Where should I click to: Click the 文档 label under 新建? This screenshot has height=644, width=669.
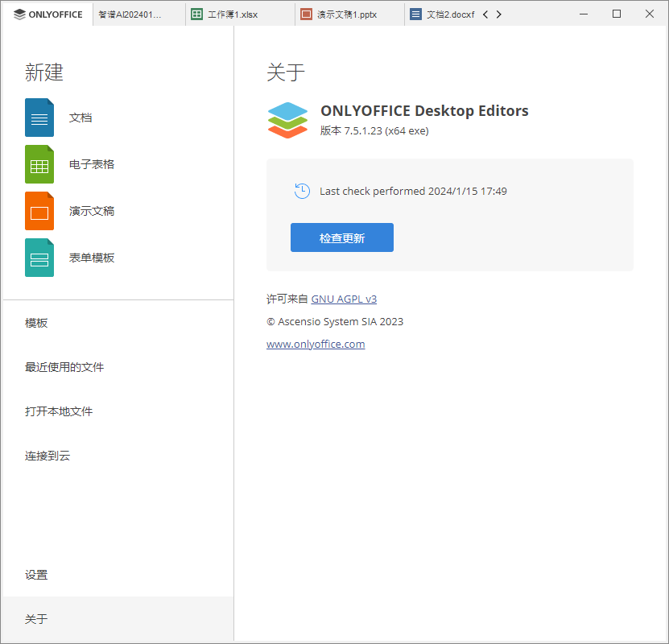(x=81, y=118)
